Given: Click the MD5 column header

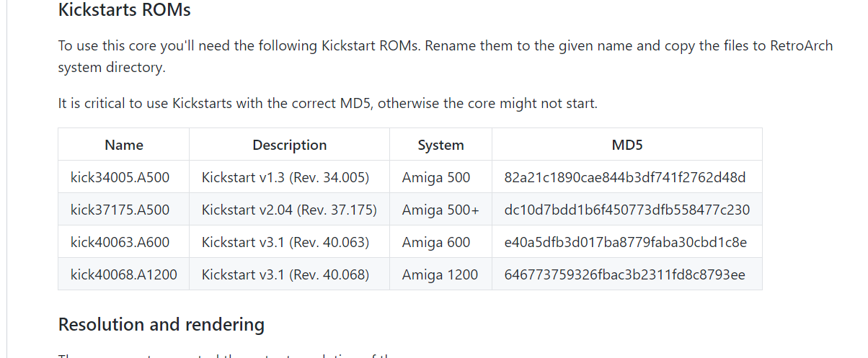Looking at the screenshot, I should [x=627, y=145].
